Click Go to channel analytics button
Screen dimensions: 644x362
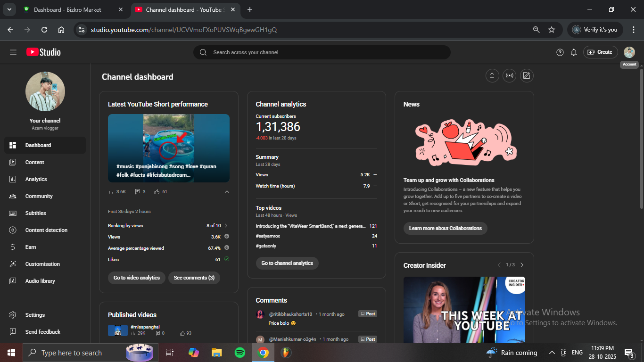(287, 263)
